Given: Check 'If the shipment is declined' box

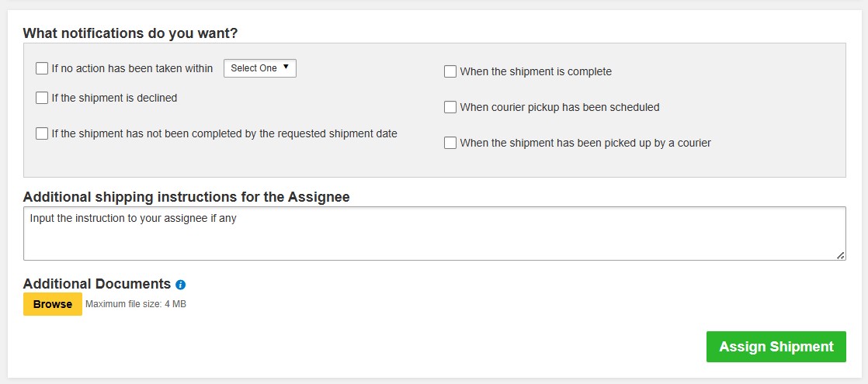Looking at the screenshot, I should [41, 98].
